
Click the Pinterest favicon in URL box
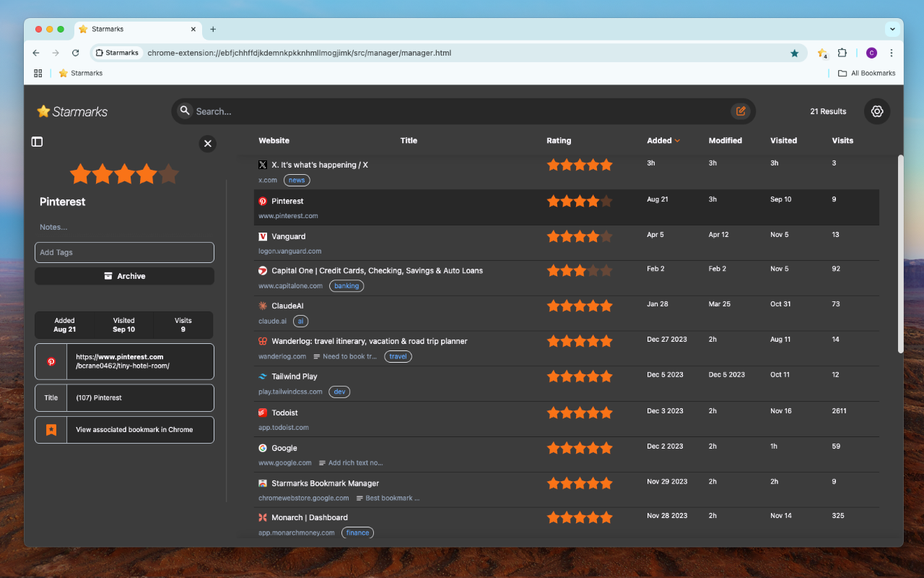(51, 361)
